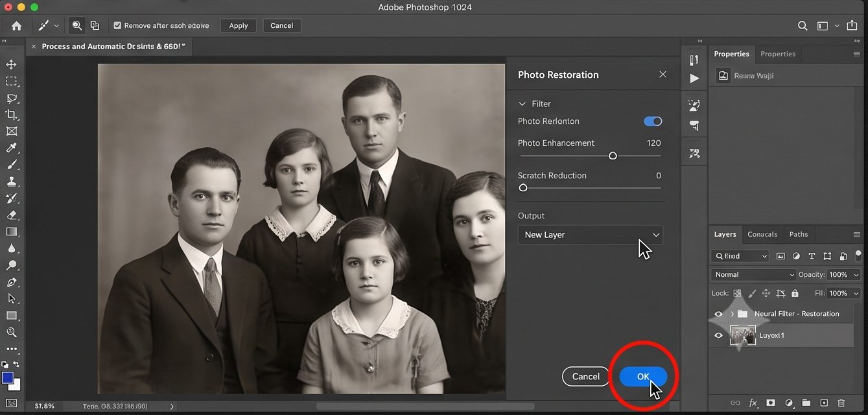Toggle the pixel layer filter icon
Viewport: 868px width, 415px height.
[780, 256]
